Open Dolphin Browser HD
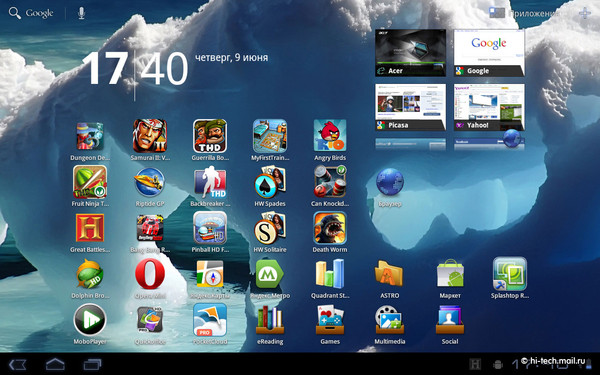Image resolution: width=600 pixels, height=375 pixels. [x=90, y=274]
